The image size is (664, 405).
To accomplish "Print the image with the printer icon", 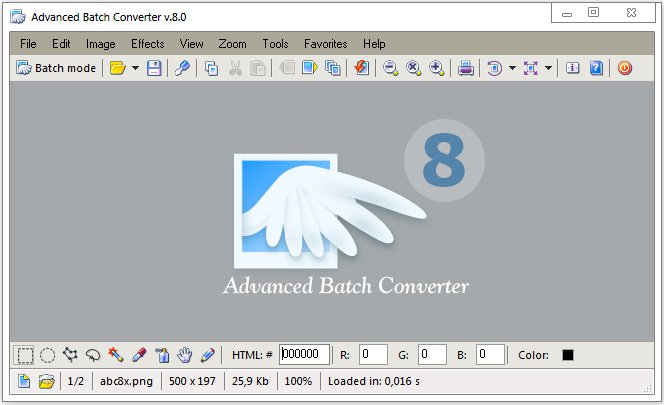I will [x=465, y=68].
